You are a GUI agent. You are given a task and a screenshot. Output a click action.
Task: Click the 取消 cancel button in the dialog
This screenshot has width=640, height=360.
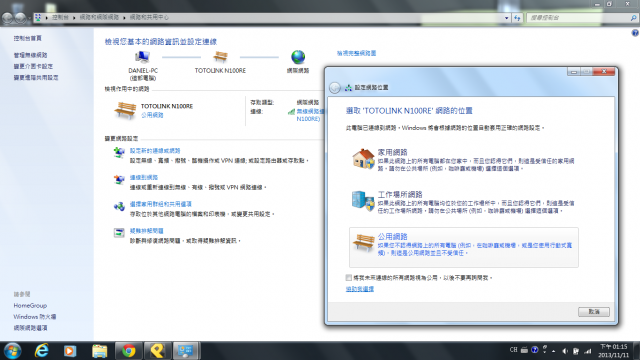[x=594, y=312]
